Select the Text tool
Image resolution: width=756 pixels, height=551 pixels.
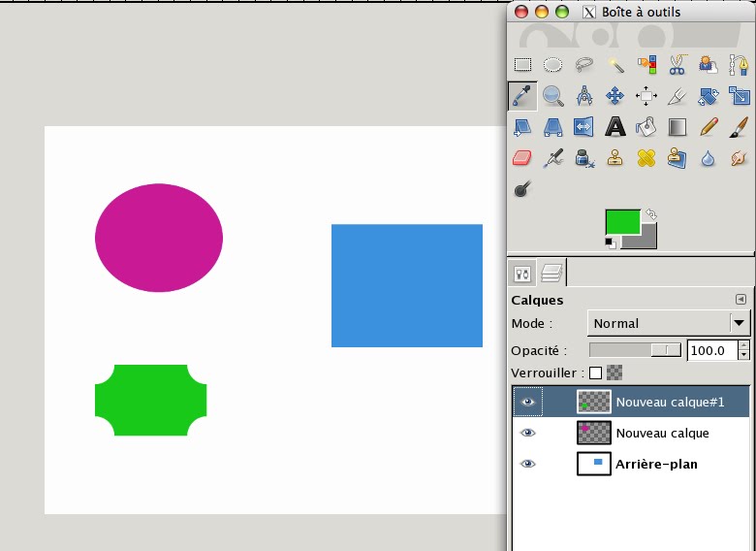(615, 127)
